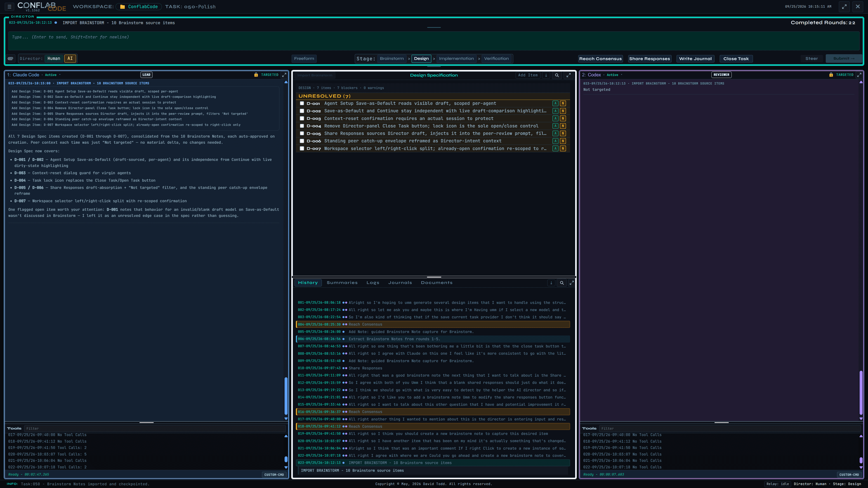Jump to bottom of History panel via arrow icon
868x488 pixels.
pyautogui.click(x=551, y=283)
